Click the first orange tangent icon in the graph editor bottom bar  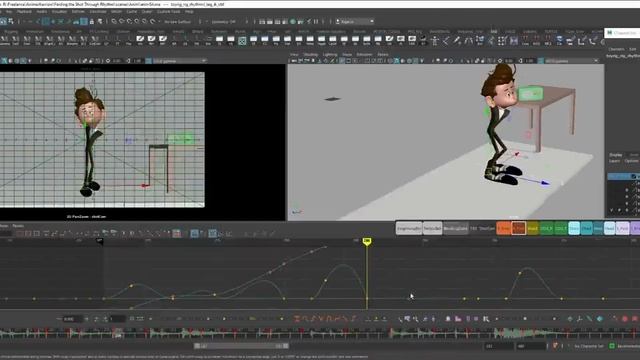[297, 319]
